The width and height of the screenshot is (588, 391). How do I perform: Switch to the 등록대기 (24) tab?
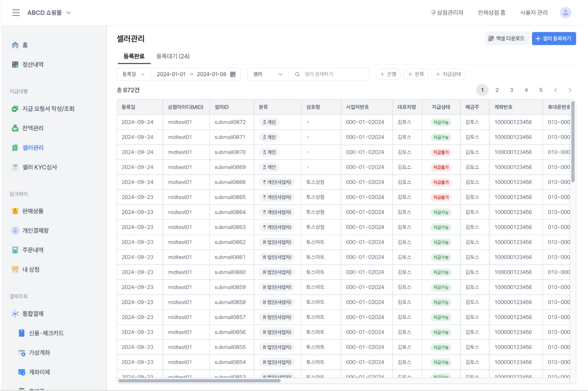(173, 56)
